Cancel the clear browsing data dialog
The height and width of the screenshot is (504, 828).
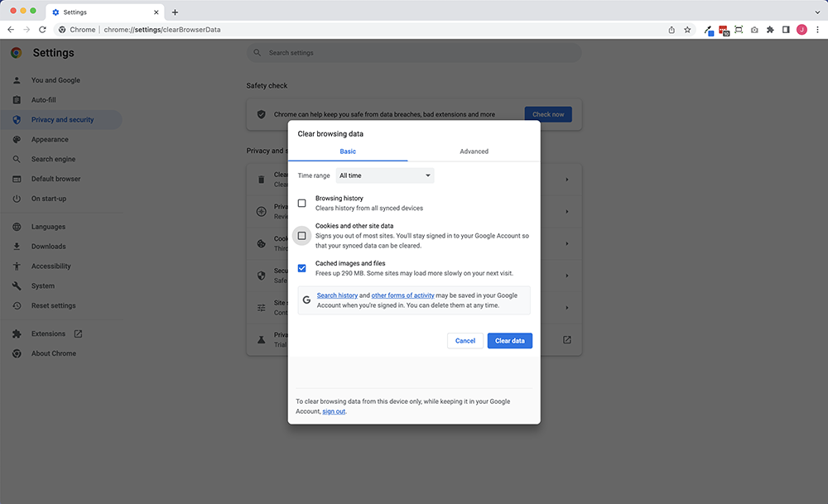[465, 341]
